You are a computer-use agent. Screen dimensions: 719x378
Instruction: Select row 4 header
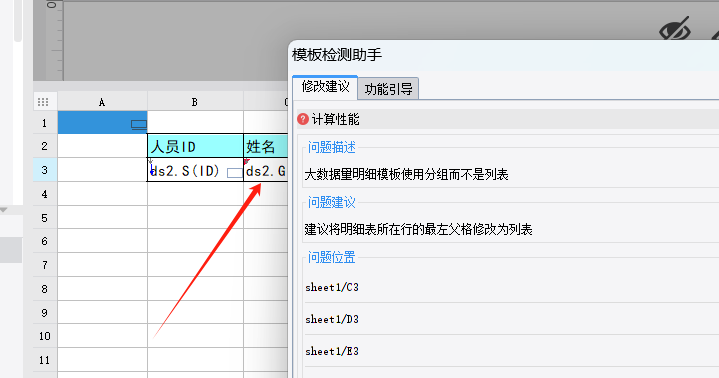[x=45, y=194]
